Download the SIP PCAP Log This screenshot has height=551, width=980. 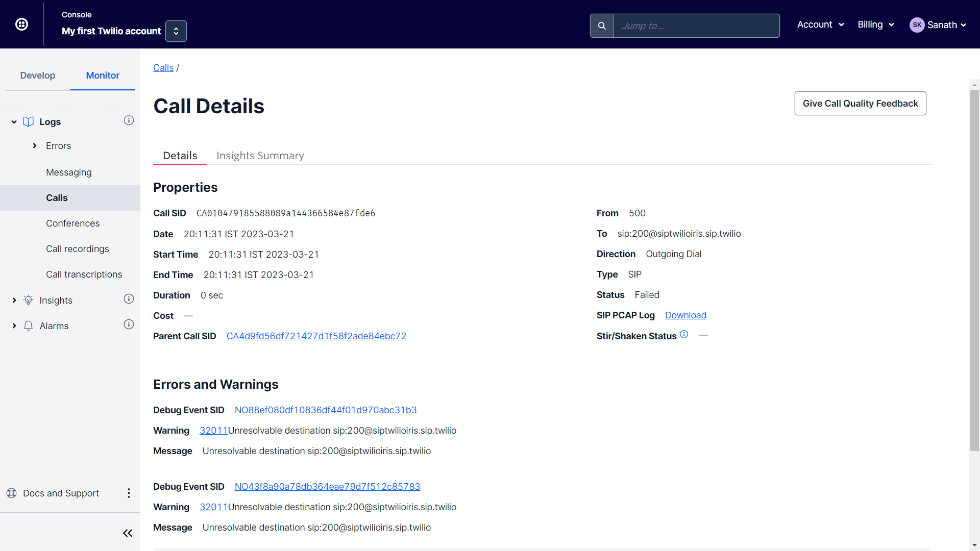click(685, 315)
